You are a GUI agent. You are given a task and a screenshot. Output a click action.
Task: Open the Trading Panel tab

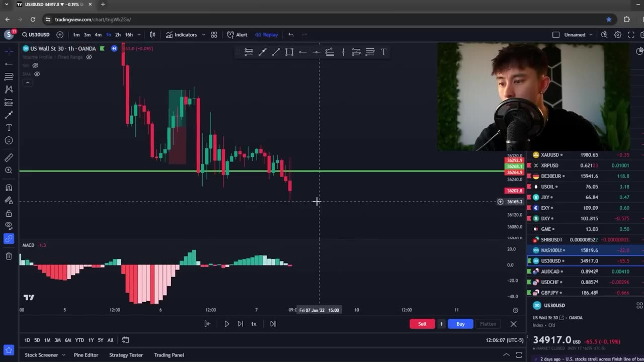[169, 355]
